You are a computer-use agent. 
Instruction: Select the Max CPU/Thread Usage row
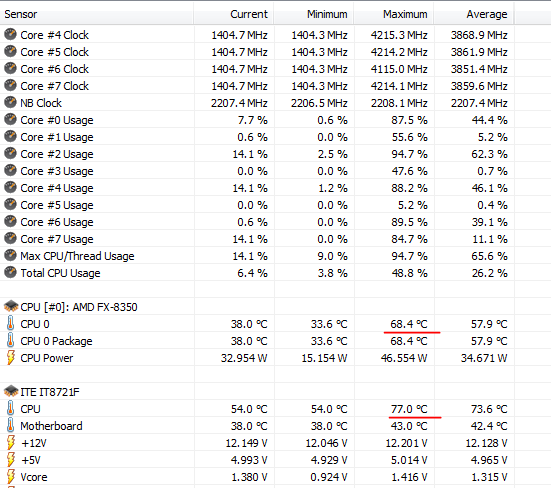point(257,256)
